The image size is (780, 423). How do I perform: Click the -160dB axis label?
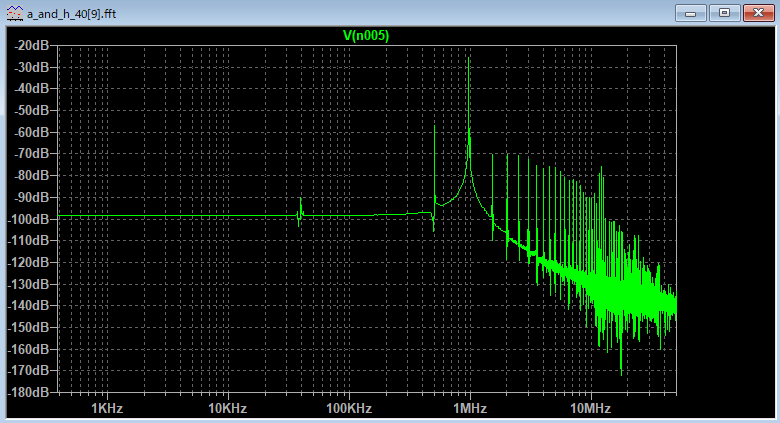tap(29, 349)
